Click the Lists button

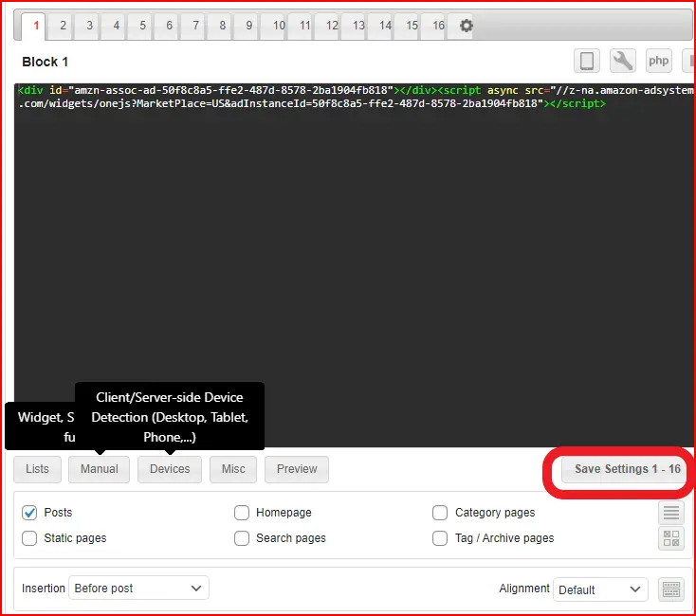coord(37,469)
